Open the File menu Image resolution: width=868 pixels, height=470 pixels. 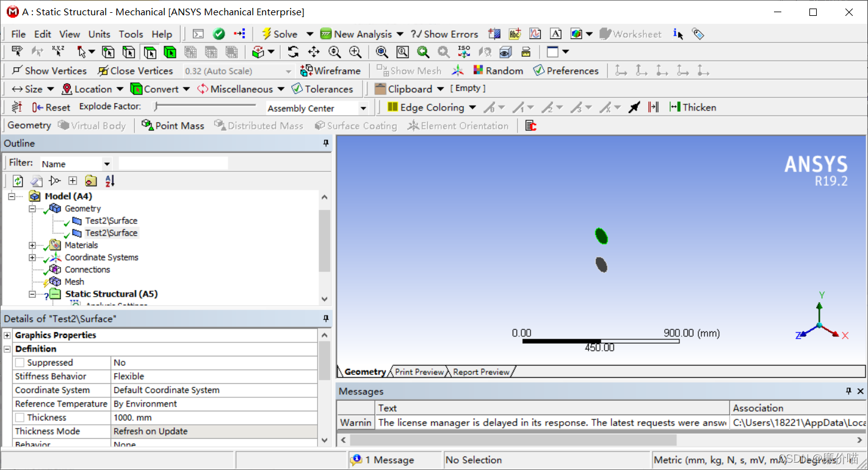[18, 34]
